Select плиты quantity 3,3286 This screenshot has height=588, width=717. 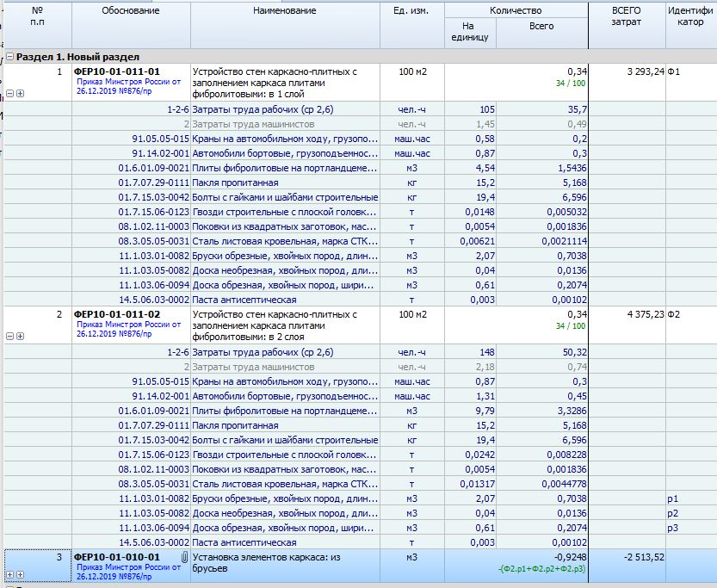pyautogui.click(x=572, y=411)
